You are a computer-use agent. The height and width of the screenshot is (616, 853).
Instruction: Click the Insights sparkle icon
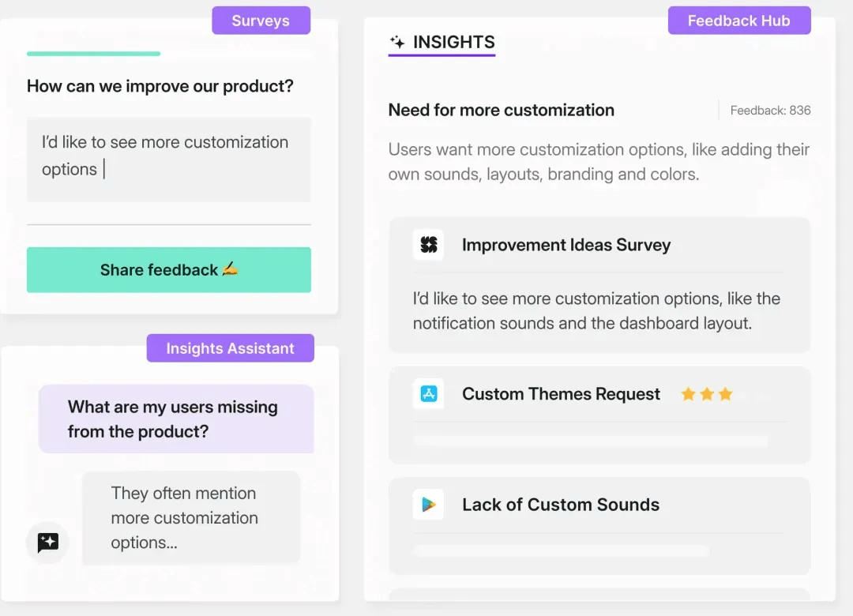[x=397, y=42]
